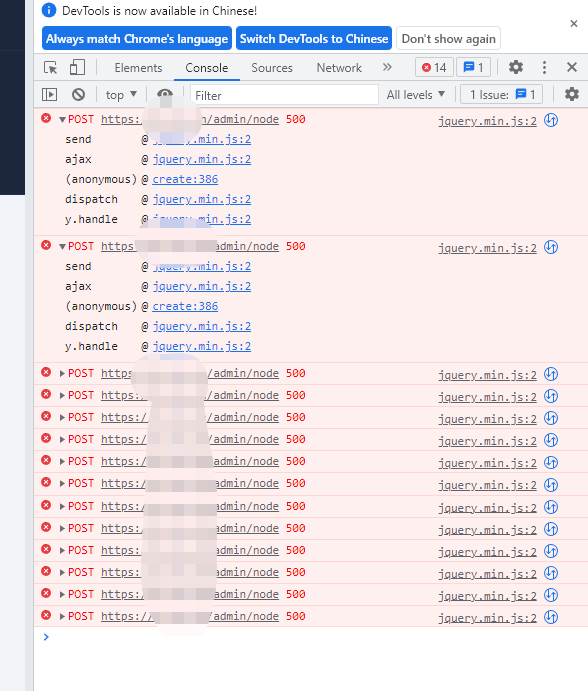The height and width of the screenshot is (691, 588).
Task: Click the error icon of third POST entry
Action: coord(46,372)
